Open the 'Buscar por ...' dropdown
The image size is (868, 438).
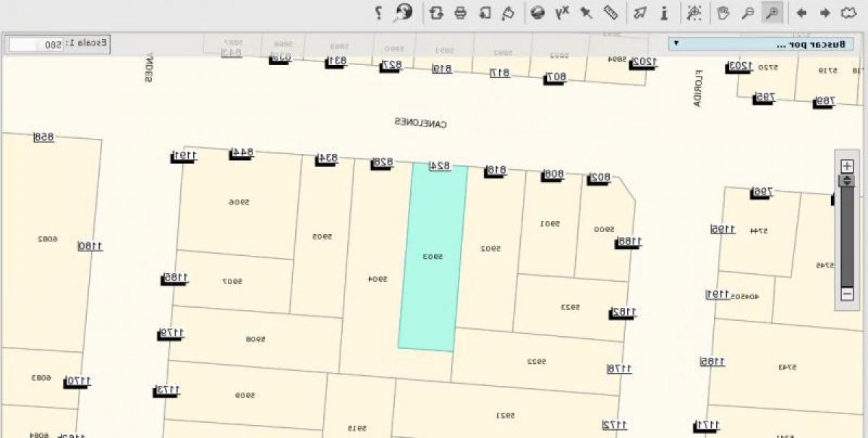tap(759, 44)
